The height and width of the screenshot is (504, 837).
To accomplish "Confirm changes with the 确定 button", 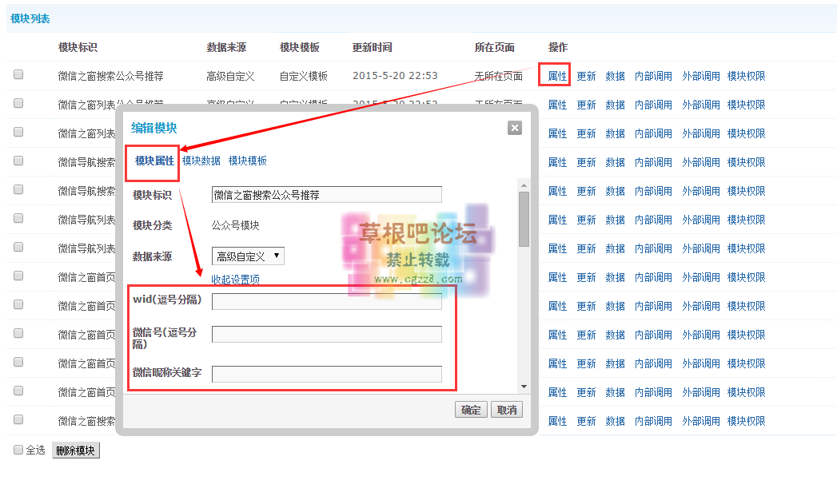I will tap(471, 408).
